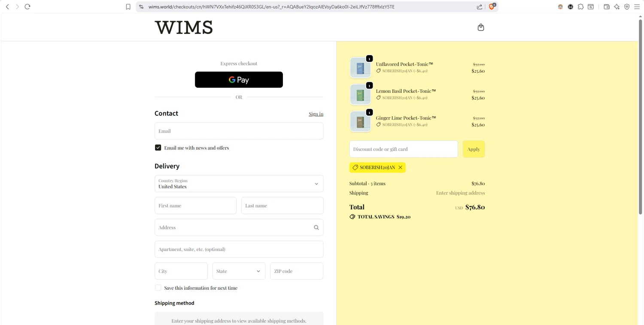Open site information icon in address bar
Image resolution: width=644 pixels, height=325 pixels.
(141, 6)
